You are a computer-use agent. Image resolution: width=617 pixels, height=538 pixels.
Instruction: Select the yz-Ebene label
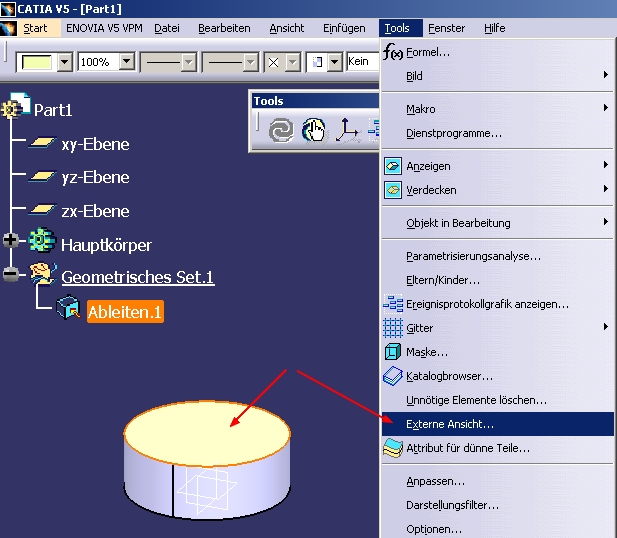click(95, 177)
